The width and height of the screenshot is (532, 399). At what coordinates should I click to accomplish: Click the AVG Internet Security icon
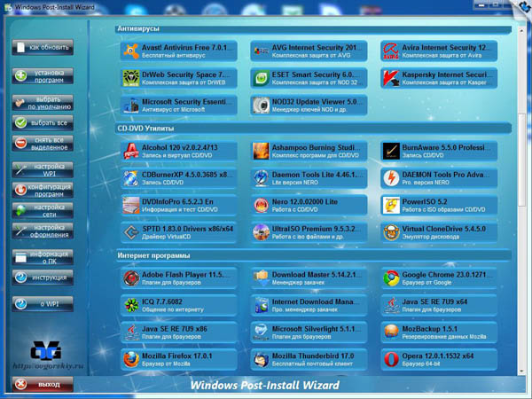(x=262, y=51)
